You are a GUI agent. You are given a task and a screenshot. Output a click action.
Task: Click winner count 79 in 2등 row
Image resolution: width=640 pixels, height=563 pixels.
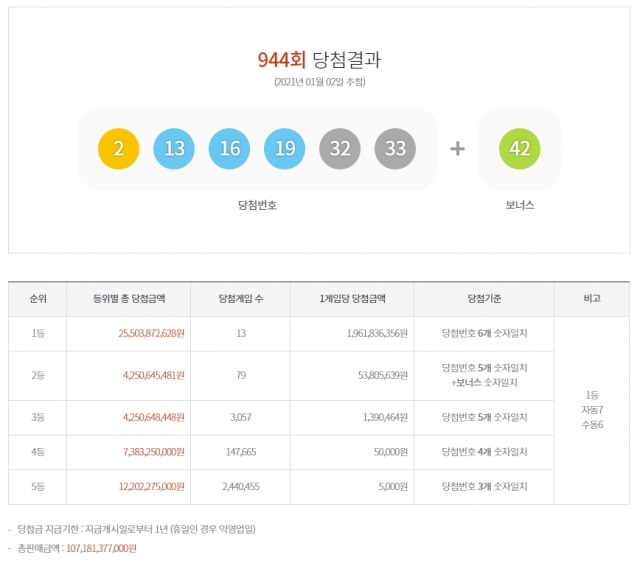[241, 375]
